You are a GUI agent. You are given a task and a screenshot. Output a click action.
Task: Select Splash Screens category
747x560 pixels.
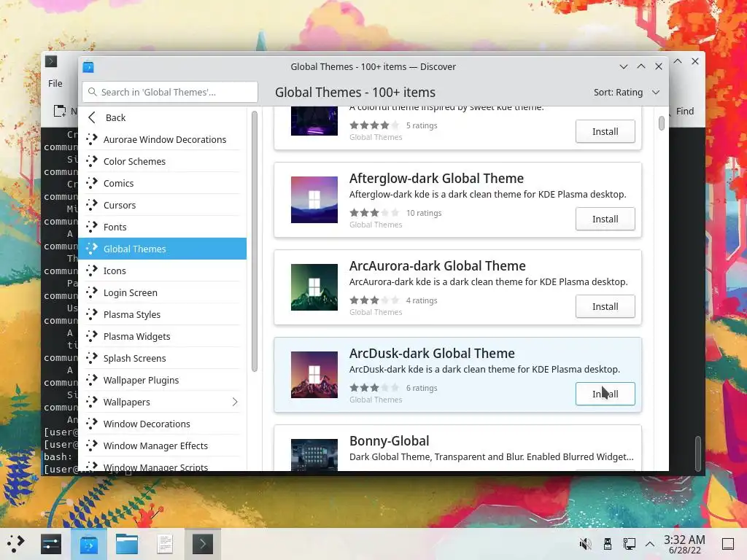click(162, 359)
